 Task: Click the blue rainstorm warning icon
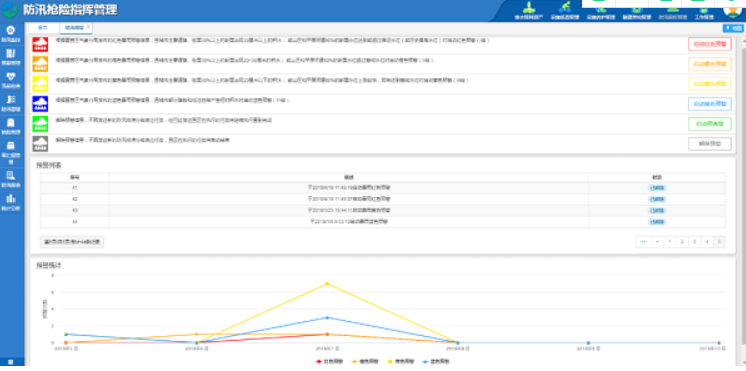click(x=40, y=104)
